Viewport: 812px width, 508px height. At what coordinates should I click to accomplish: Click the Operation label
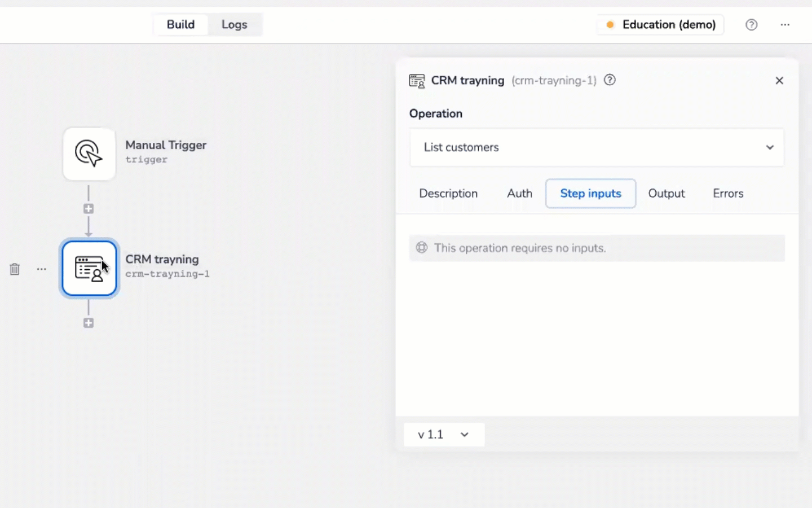[436, 113]
